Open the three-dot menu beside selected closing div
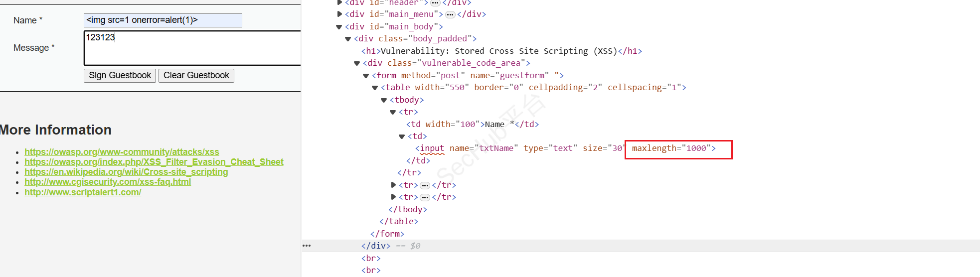 [x=307, y=246]
